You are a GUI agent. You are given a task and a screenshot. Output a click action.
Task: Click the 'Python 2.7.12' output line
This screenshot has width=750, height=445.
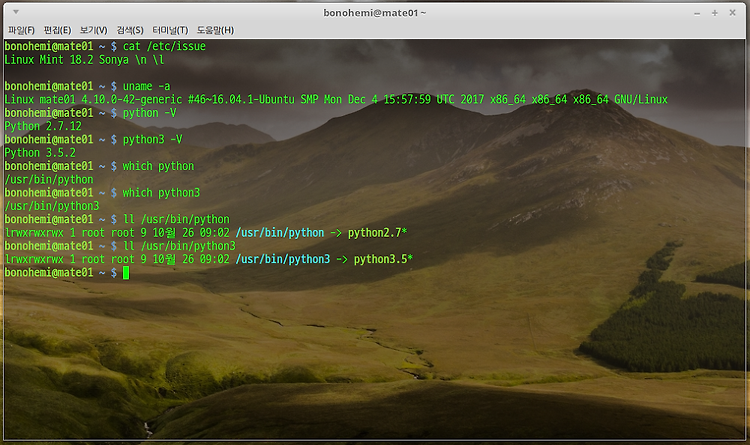[43, 126]
